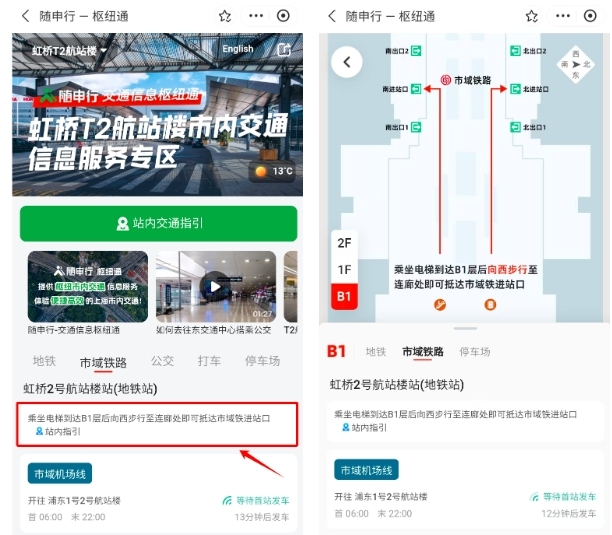Select the 南出口1 exit marker

tap(403, 127)
